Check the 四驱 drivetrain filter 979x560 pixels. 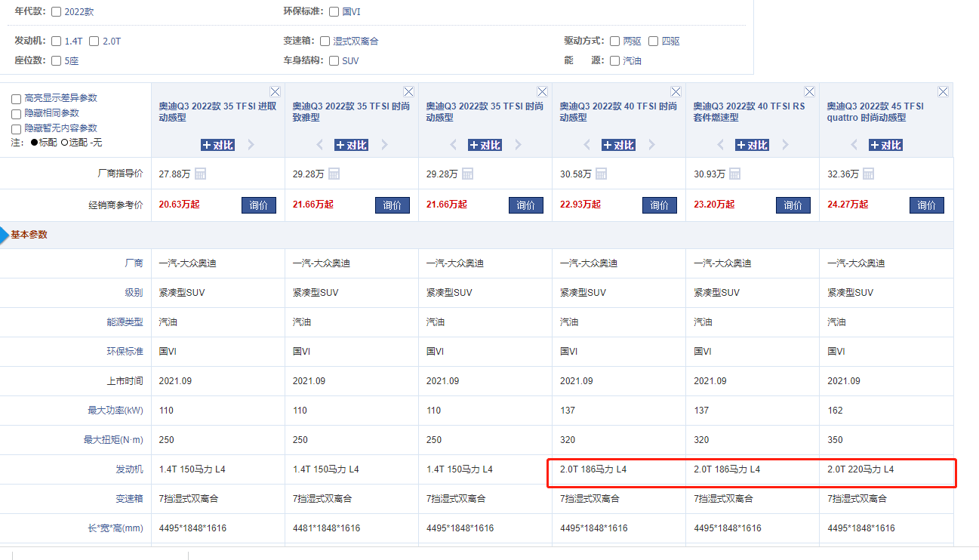654,41
